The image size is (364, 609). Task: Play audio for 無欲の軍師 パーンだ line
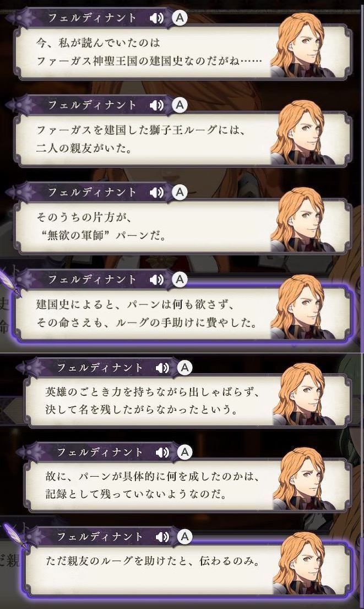pos(156,192)
